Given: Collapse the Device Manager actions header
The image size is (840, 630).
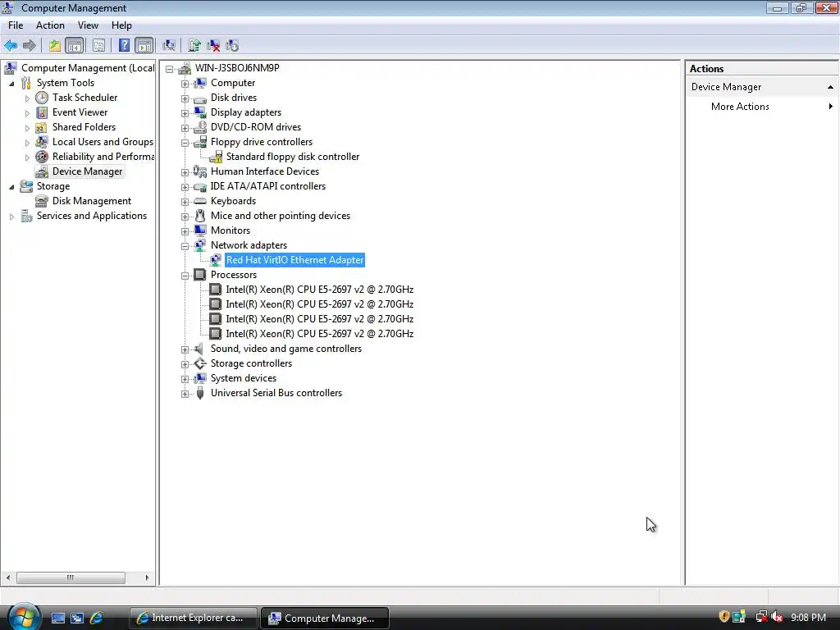Looking at the screenshot, I should (x=830, y=87).
